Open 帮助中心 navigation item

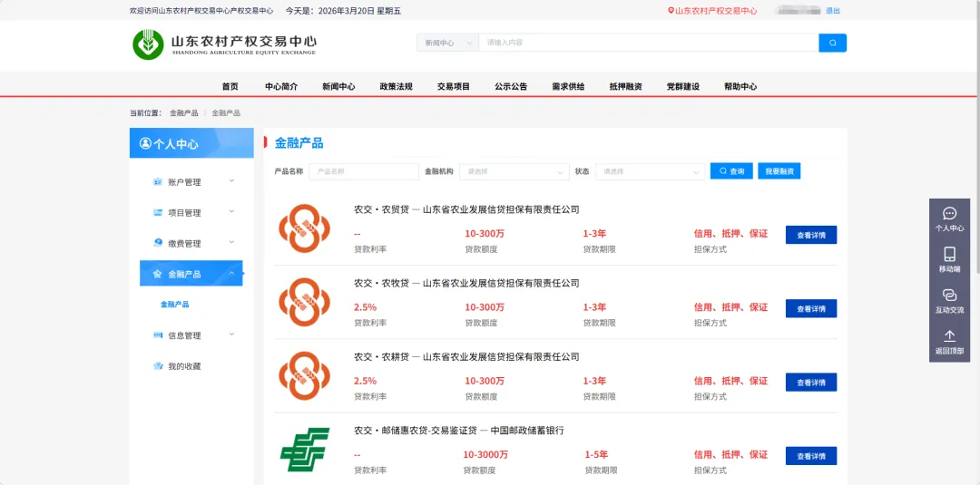pos(740,87)
